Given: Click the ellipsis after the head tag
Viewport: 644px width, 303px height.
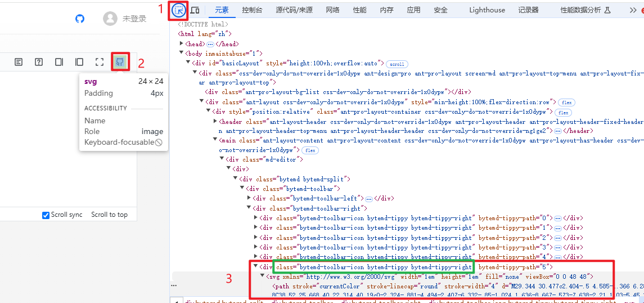Looking at the screenshot, I should pos(210,44).
